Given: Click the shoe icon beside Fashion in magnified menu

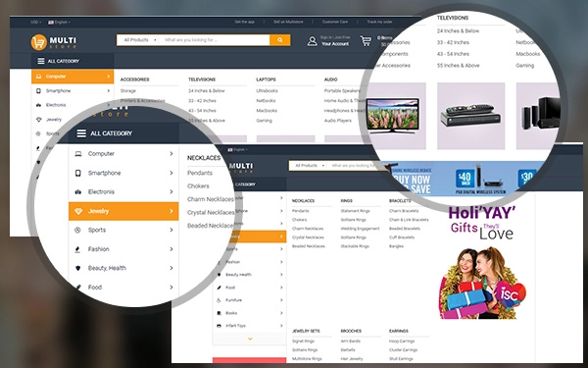Looking at the screenshot, I should point(77,249).
